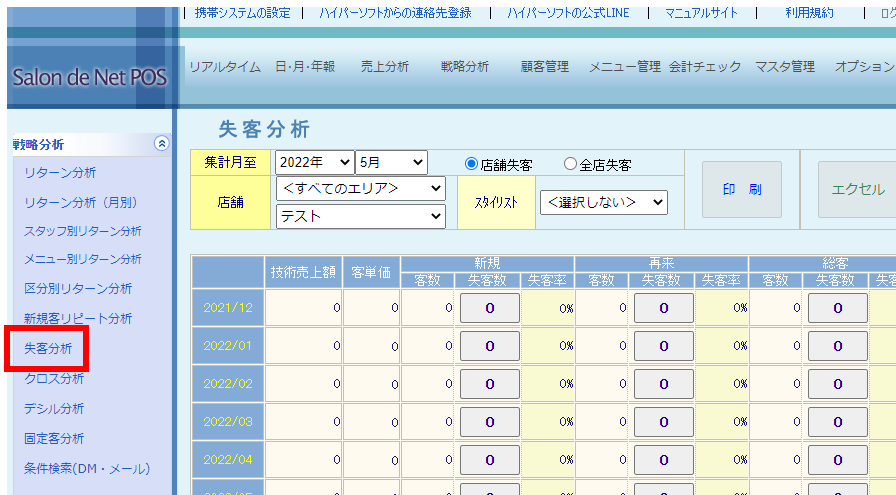The image size is (896, 495).
Task: Expand the <すべてのエリア> area dropdown
Action: click(x=361, y=188)
